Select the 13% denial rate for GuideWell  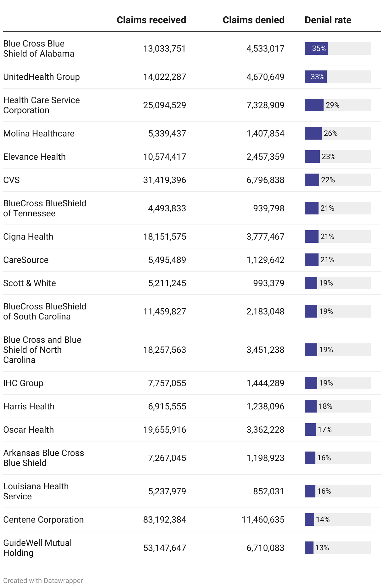(323, 548)
